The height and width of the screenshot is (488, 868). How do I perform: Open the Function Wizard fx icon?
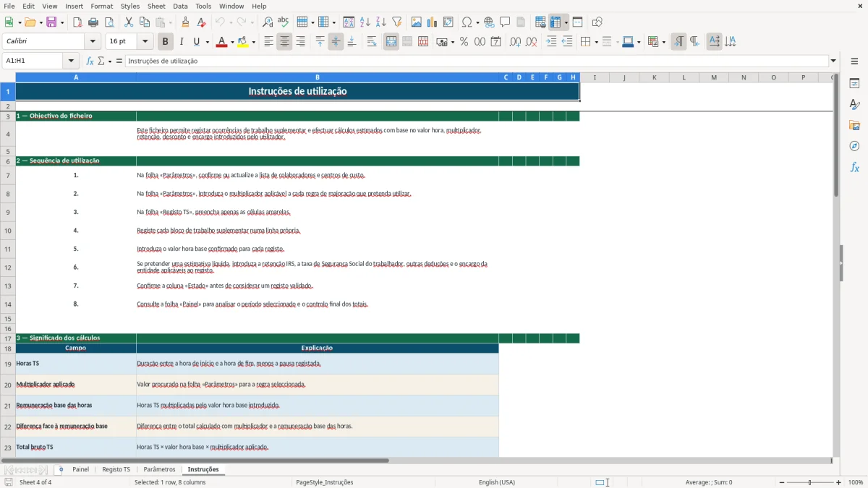(90, 61)
